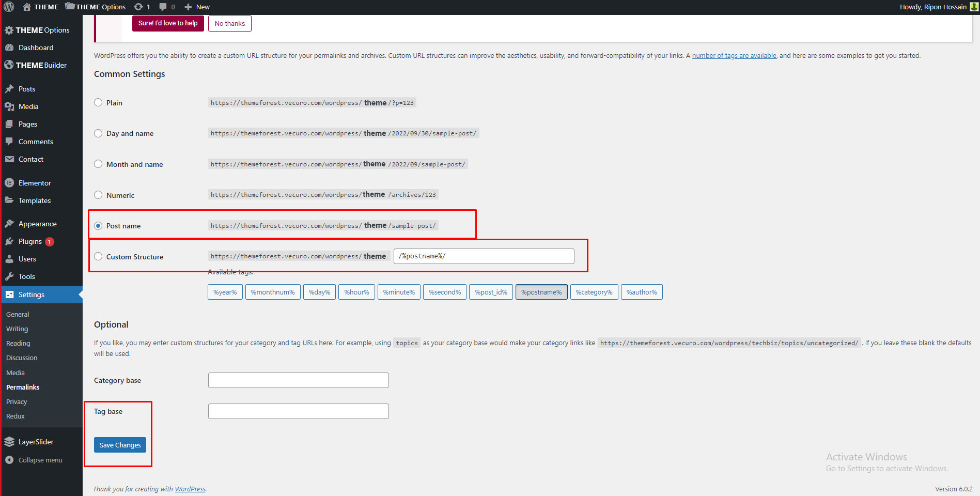Image resolution: width=980 pixels, height=496 pixels.
Task: Toggle the %postname% tag button
Action: point(541,292)
